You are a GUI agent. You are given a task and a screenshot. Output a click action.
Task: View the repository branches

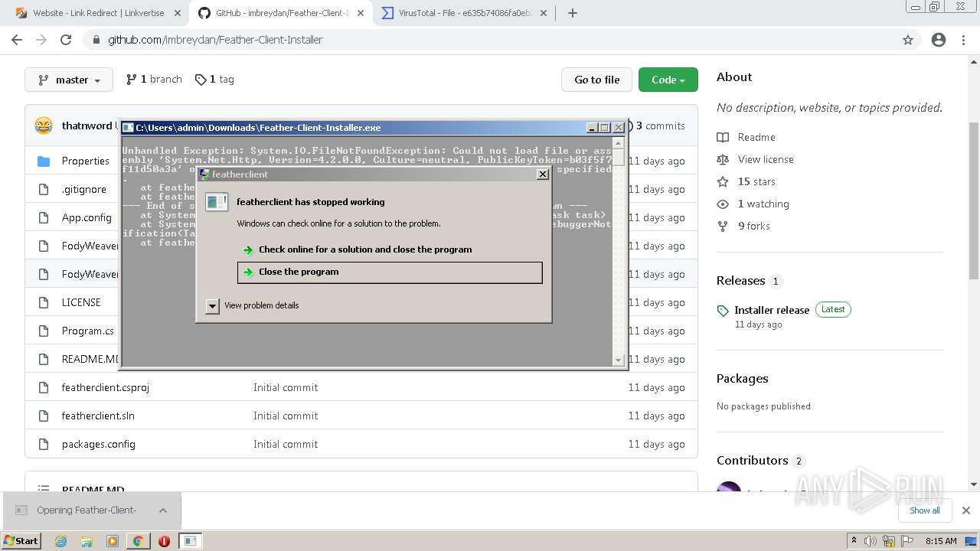pyautogui.click(x=154, y=80)
